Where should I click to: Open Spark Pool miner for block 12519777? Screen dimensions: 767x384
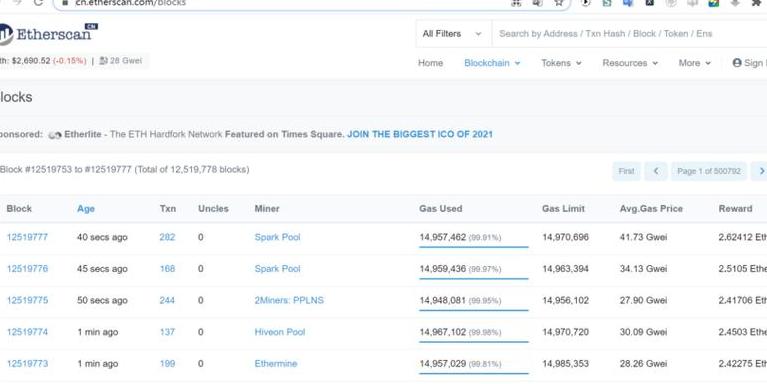(x=277, y=237)
